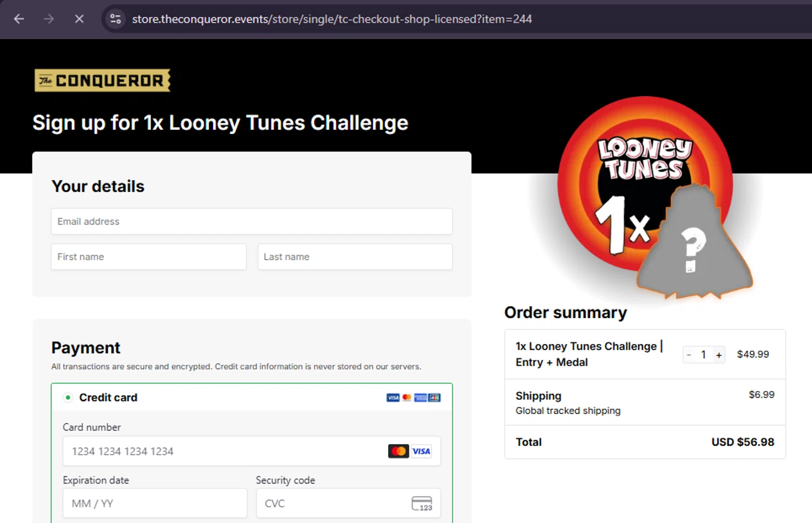Viewport: 812px width, 523px height.
Task: Click the 'Total' row label
Action: [x=528, y=442]
